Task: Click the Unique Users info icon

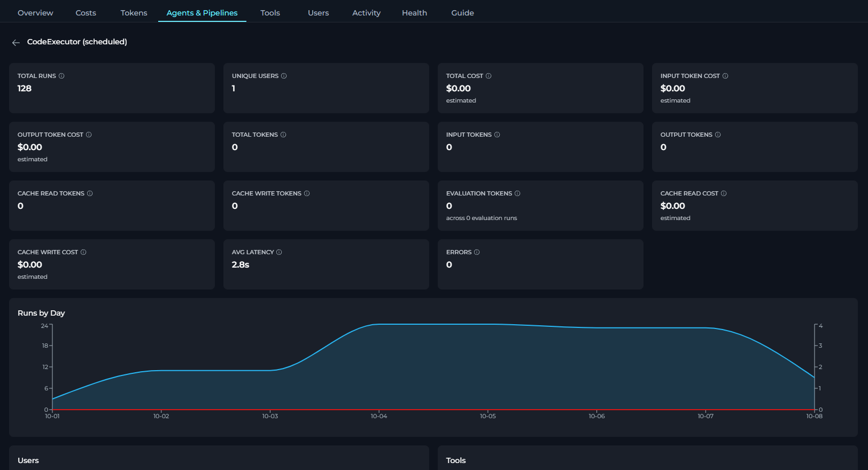Action: point(284,76)
